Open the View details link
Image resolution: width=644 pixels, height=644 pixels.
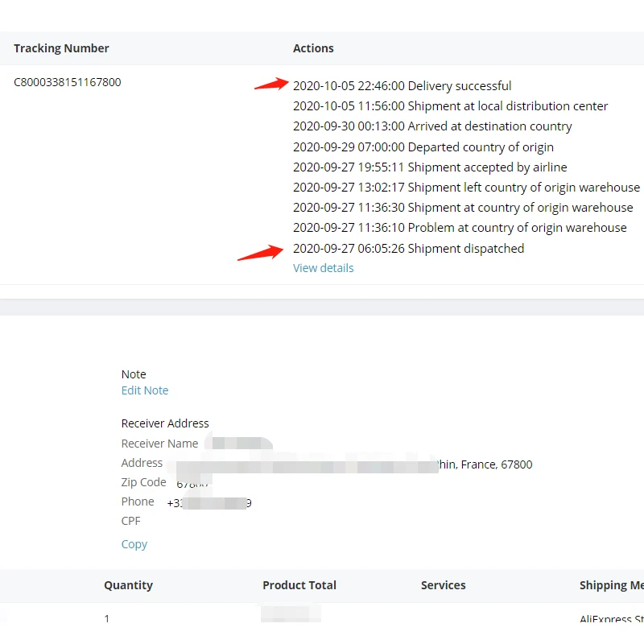(323, 268)
